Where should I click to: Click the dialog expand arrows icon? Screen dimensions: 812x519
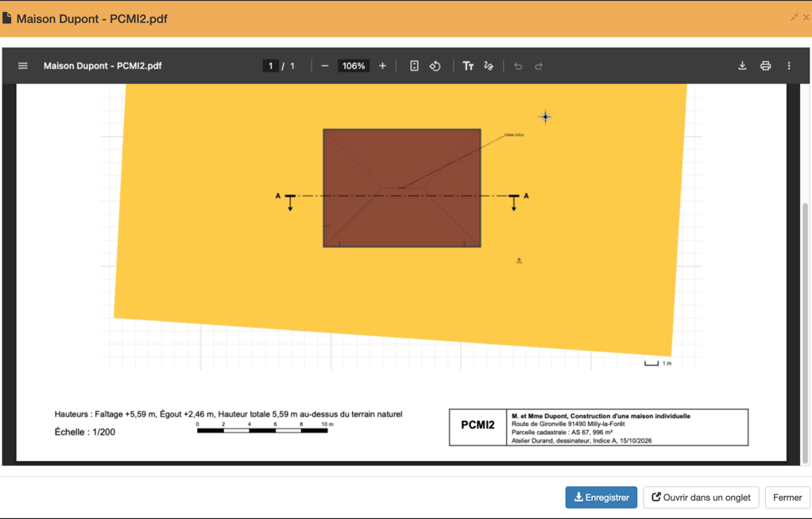pyautogui.click(x=794, y=17)
